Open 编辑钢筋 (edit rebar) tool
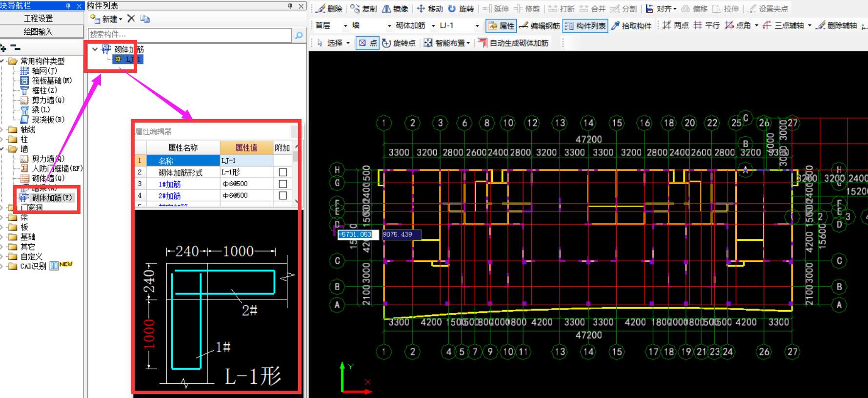 coord(539,26)
